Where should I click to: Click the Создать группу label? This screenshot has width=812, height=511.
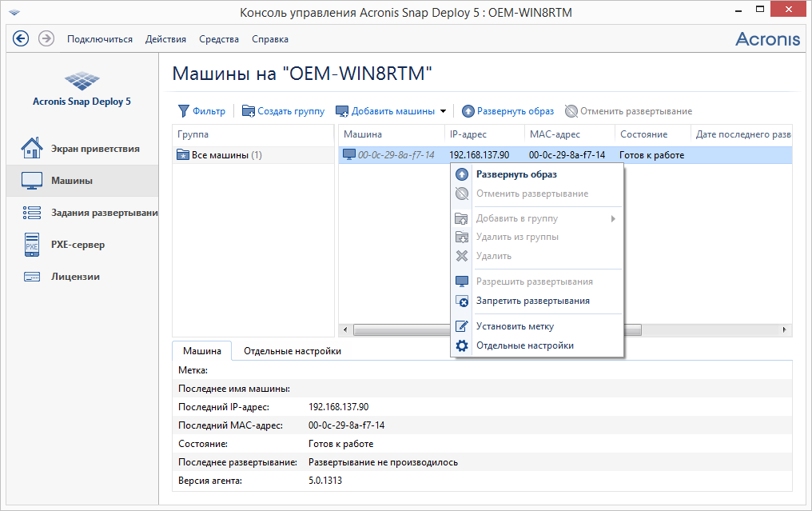291,111
